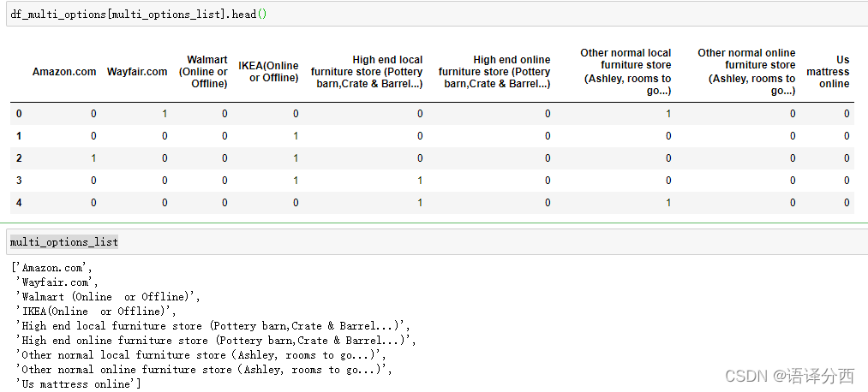Select the Other normal local furniture store header

(626, 72)
